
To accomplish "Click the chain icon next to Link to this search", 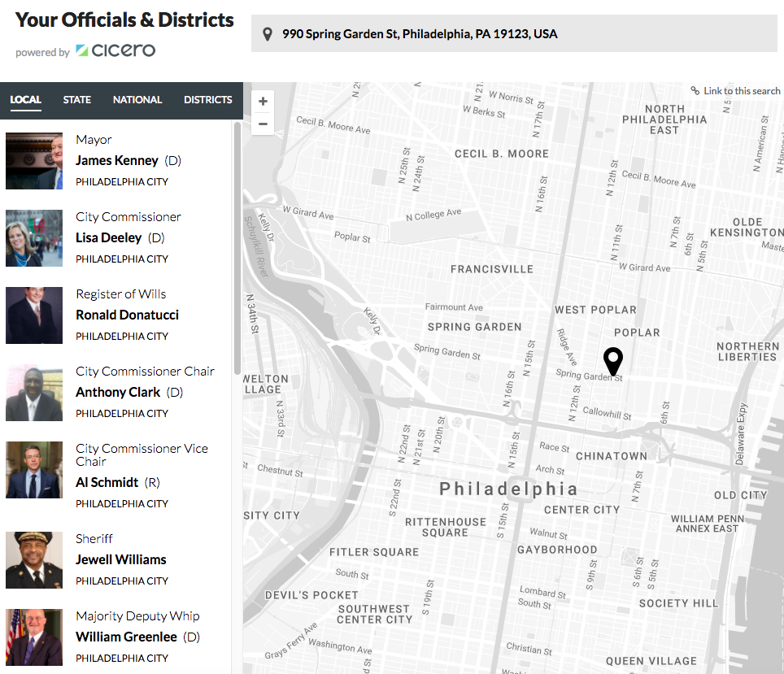I will click(x=695, y=90).
